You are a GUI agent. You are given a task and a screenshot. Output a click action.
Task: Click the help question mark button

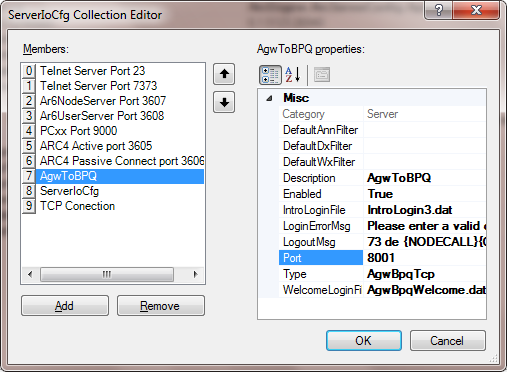439,10
